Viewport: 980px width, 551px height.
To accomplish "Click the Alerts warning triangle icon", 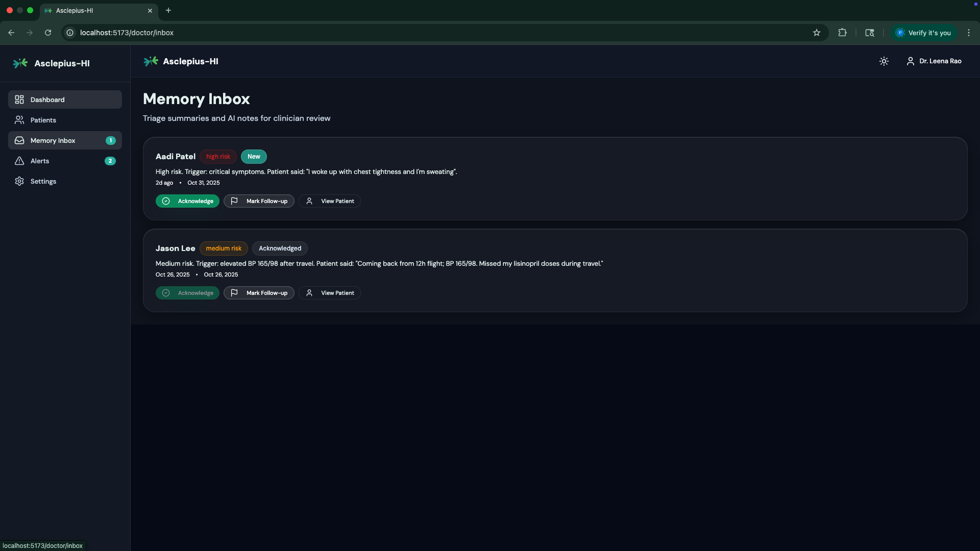I will pyautogui.click(x=19, y=161).
